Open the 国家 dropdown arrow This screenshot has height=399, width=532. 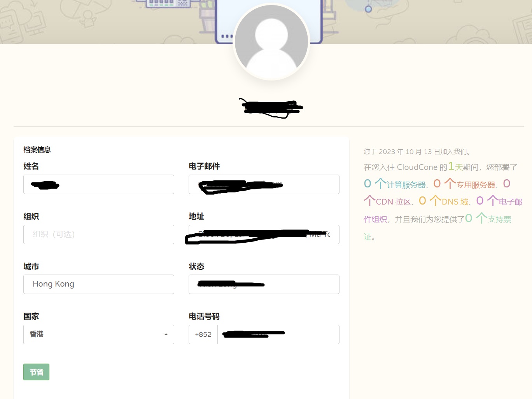pyautogui.click(x=166, y=334)
